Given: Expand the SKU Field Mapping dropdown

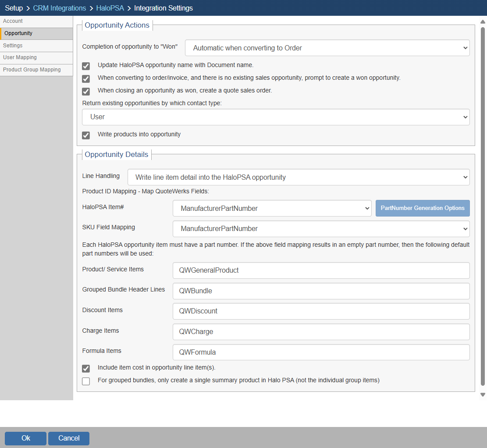Looking at the screenshot, I should point(321,229).
